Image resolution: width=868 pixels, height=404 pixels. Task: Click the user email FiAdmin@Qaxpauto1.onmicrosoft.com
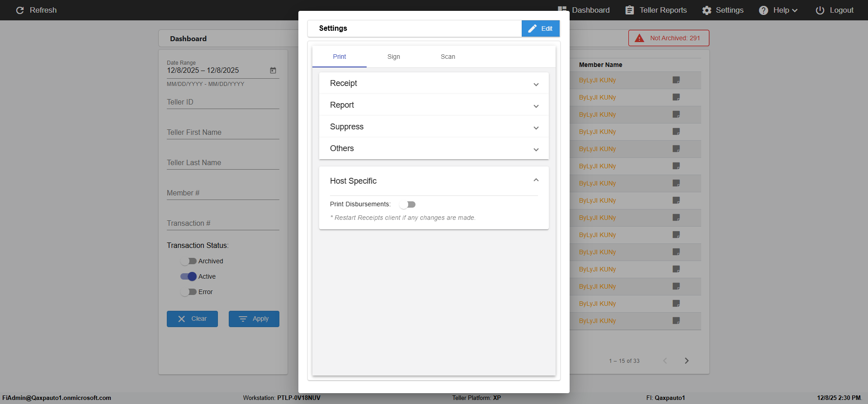tap(57, 398)
